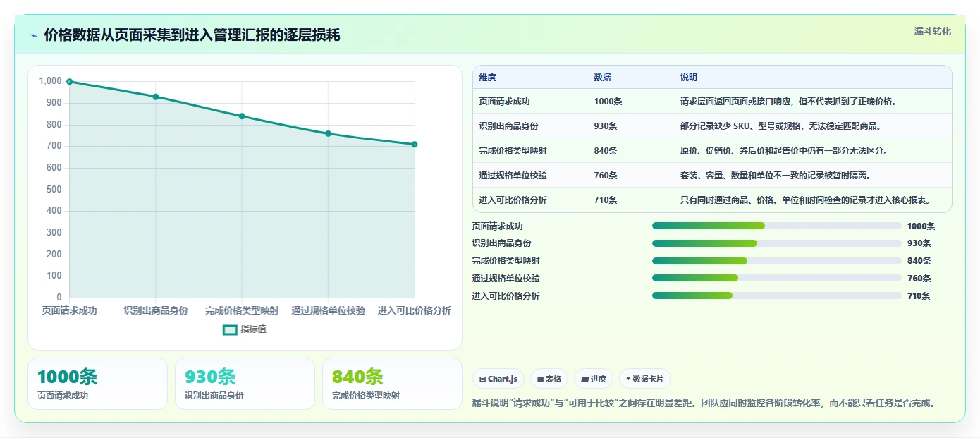Click the 760条 value in the table
The height and width of the screenshot is (438, 980).
pyautogui.click(x=606, y=176)
